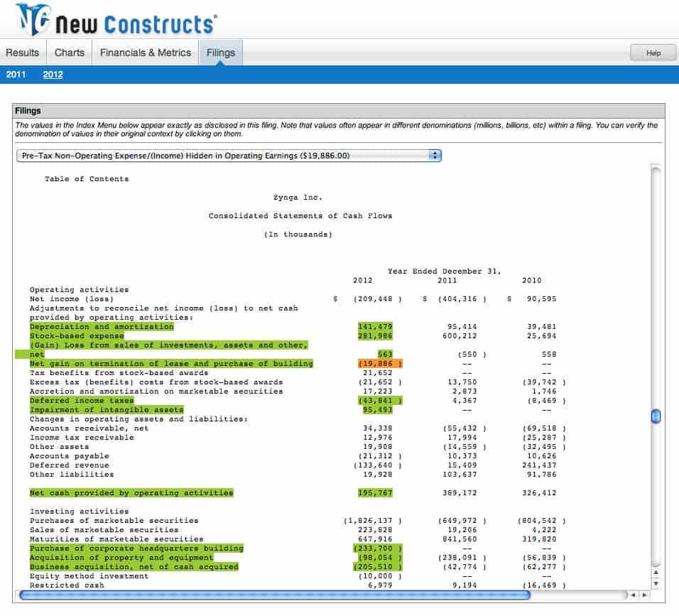The image size is (679, 616).
Task: Click 'Purchase of corporate headquarters building' label
Action: [136, 549]
